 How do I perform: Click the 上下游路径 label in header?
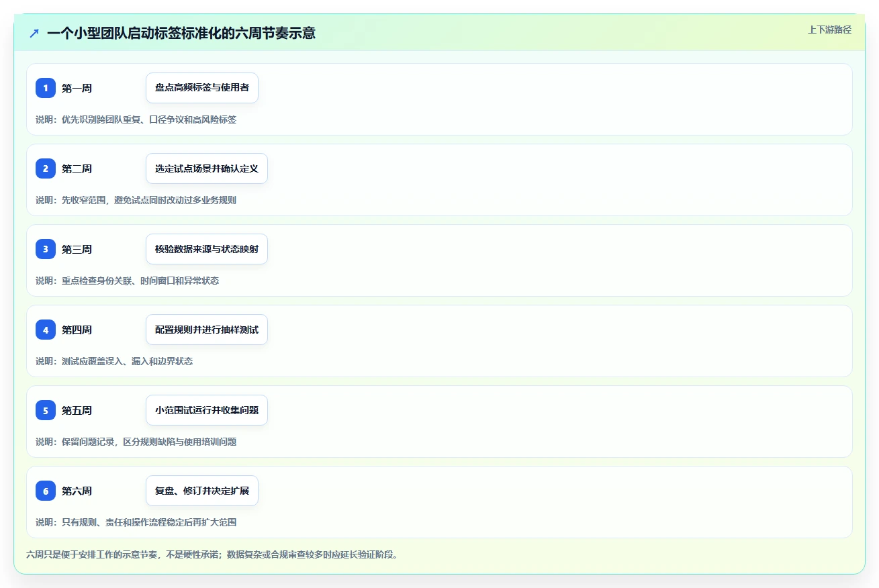click(829, 30)
